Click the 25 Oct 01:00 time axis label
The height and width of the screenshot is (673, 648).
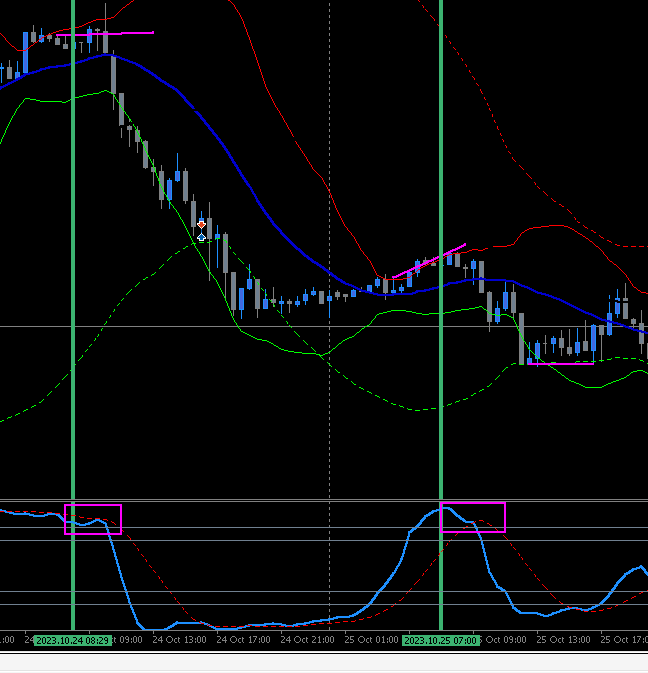(x=371, y=640)
